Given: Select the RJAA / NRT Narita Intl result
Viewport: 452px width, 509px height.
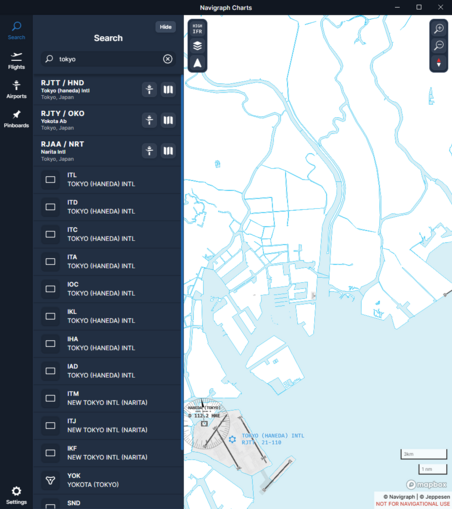Looking at the screenshot, I should (107, 151).
